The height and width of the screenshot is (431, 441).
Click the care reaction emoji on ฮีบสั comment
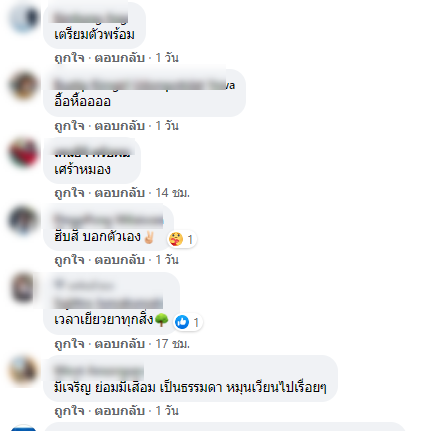176,239
